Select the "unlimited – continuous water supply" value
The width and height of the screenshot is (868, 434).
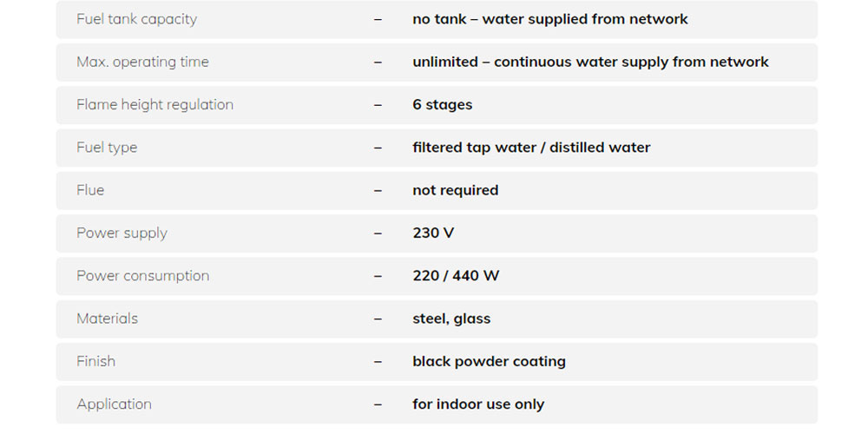pyautogui.click(x=590, y=62)
